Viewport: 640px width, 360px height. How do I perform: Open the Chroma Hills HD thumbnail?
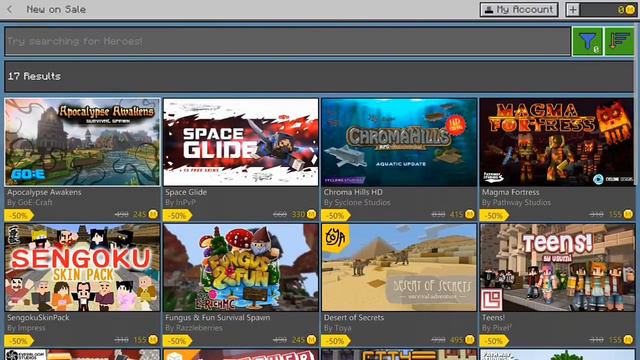[x=399, y=142]
